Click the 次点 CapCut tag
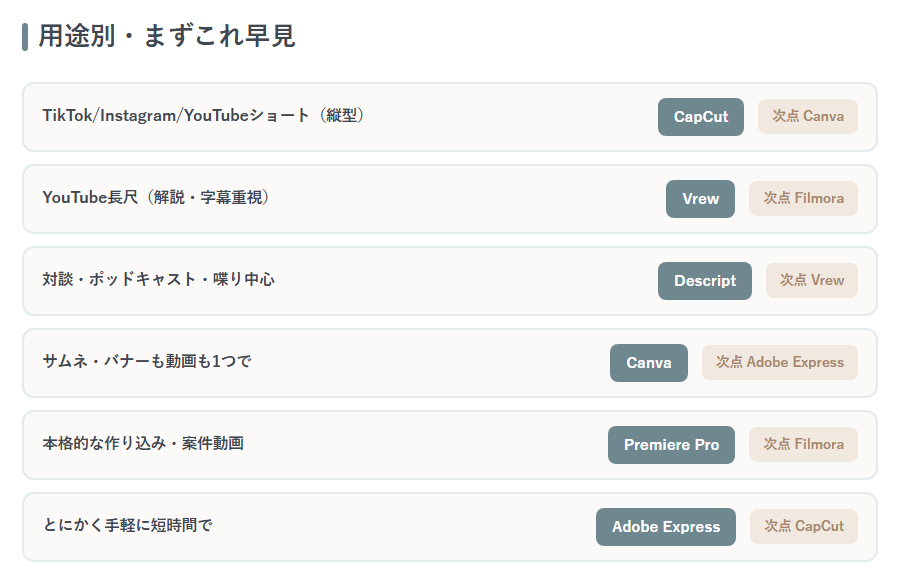The image size is (900, 584). 804,527
